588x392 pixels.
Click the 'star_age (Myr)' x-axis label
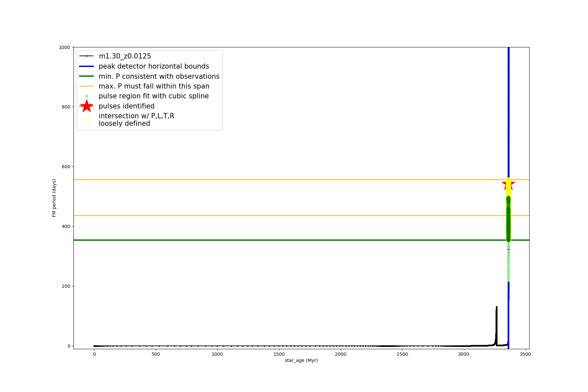click(301, 360)
